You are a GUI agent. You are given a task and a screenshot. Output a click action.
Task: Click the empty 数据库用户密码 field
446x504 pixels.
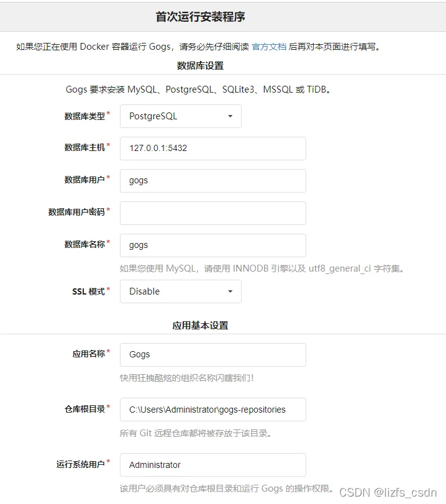pos(212,213)
